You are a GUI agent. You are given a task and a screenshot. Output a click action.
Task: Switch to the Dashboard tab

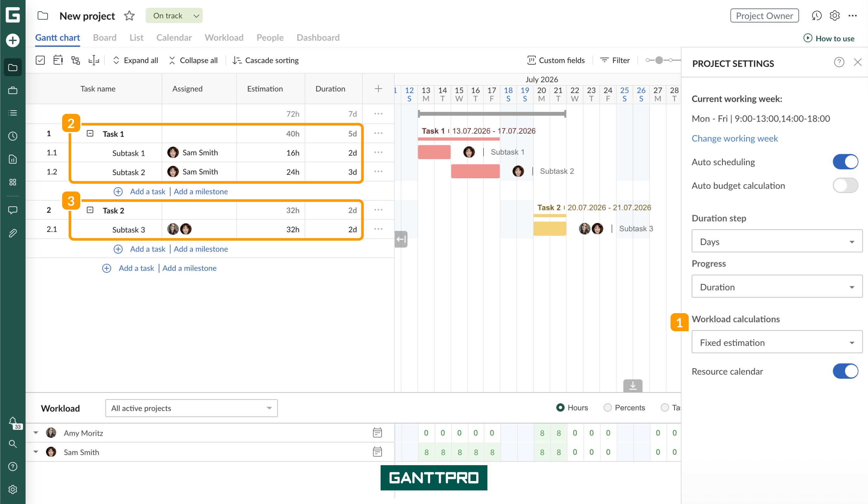318,38
